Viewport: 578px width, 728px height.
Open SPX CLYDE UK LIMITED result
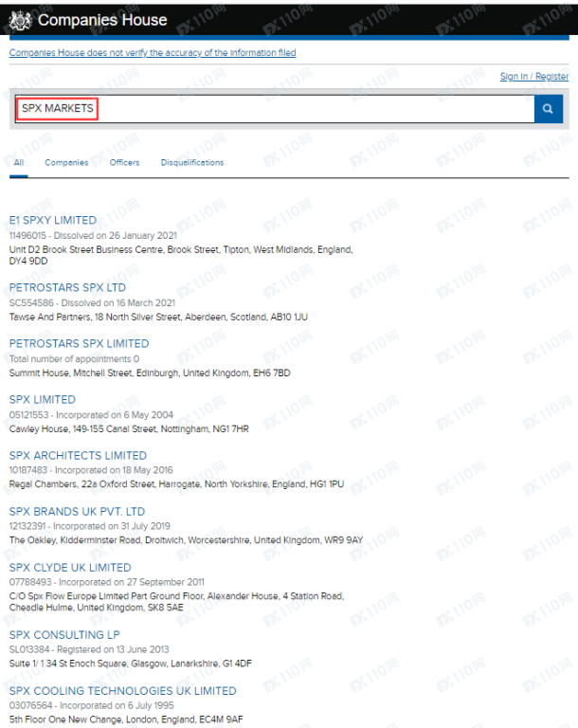coord(70,568)
